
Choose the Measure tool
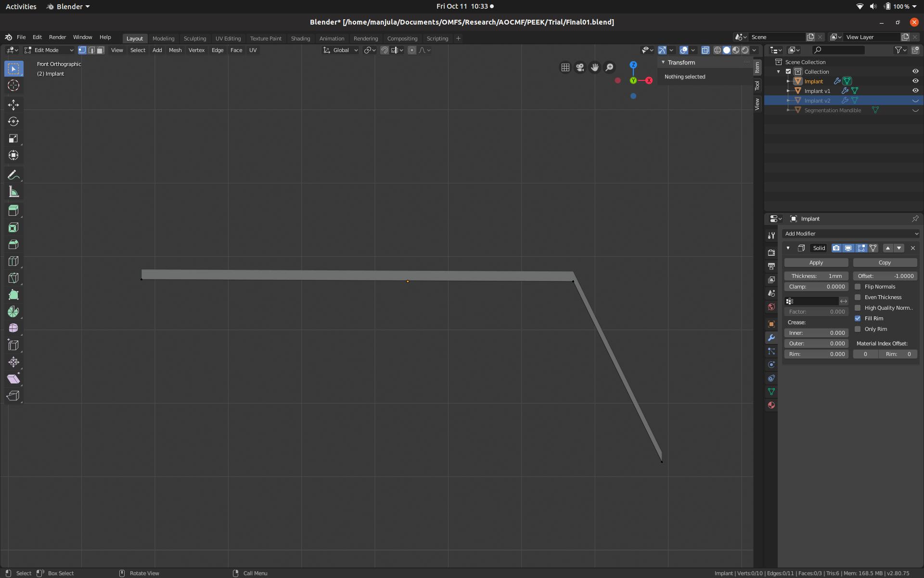click(x=13, y=193)
